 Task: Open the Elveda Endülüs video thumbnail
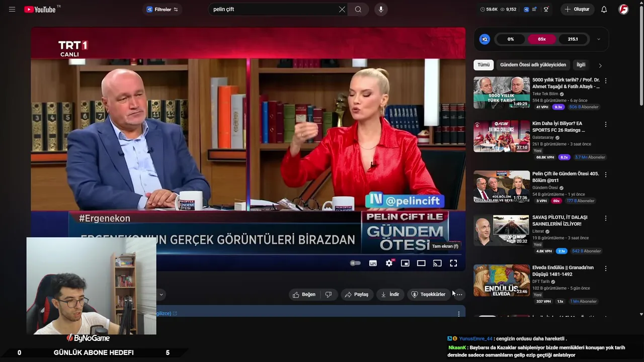(502, 281)
